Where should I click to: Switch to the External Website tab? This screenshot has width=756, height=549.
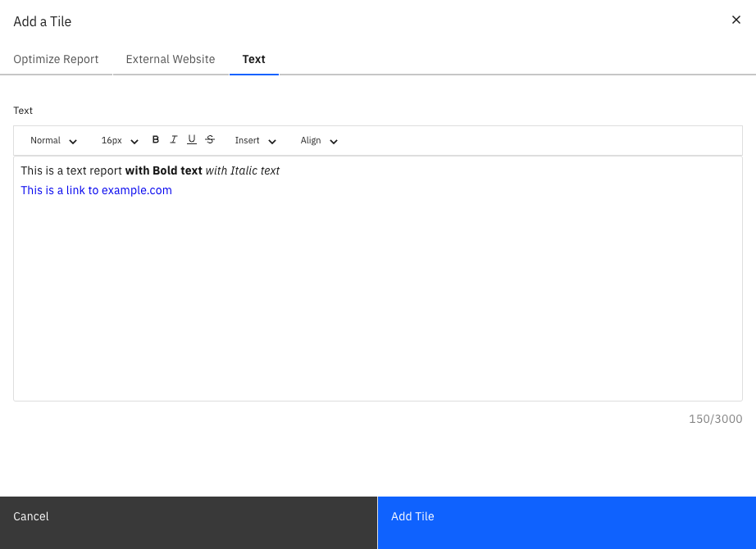click(x=171, y=59)
